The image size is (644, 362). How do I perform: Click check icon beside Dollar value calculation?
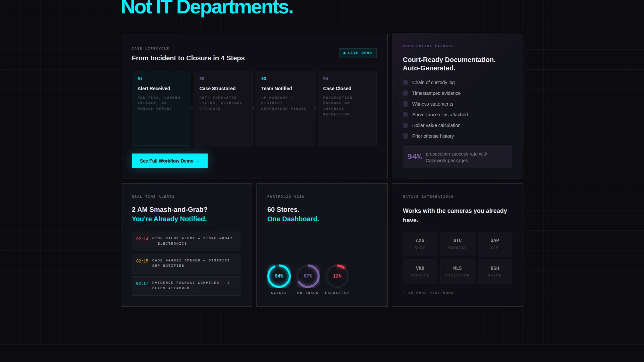406,125
